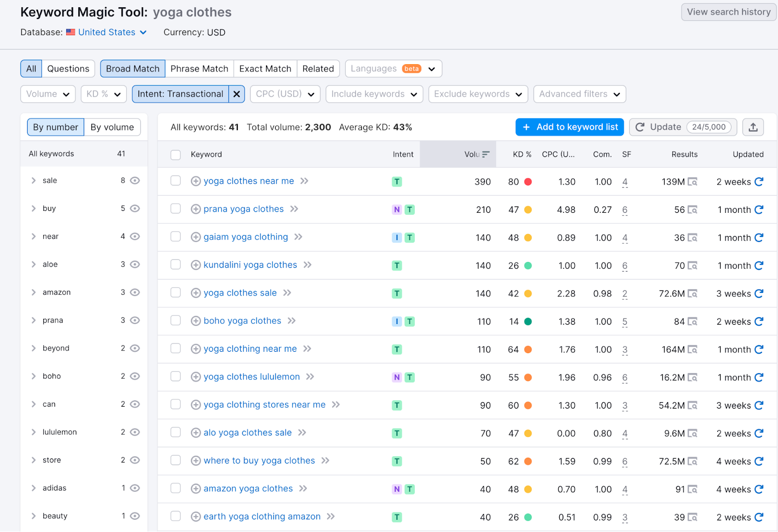Add 'yoga clothes near me' with plus icon

click(x=195, y=181)
